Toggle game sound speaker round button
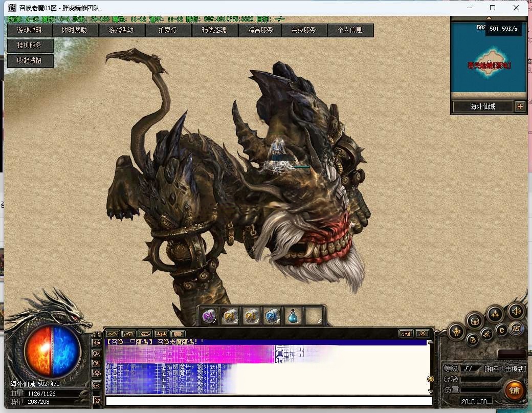This screenshot has height=413, width=532. 516,311
